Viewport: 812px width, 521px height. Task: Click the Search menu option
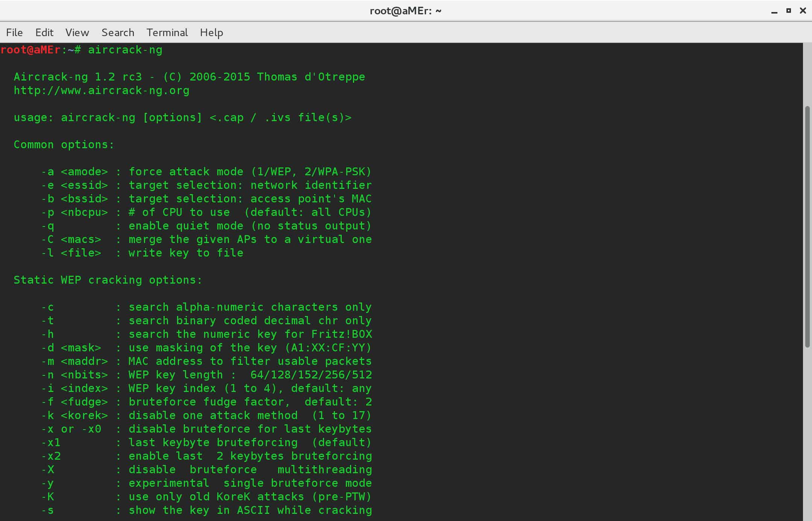117,33
